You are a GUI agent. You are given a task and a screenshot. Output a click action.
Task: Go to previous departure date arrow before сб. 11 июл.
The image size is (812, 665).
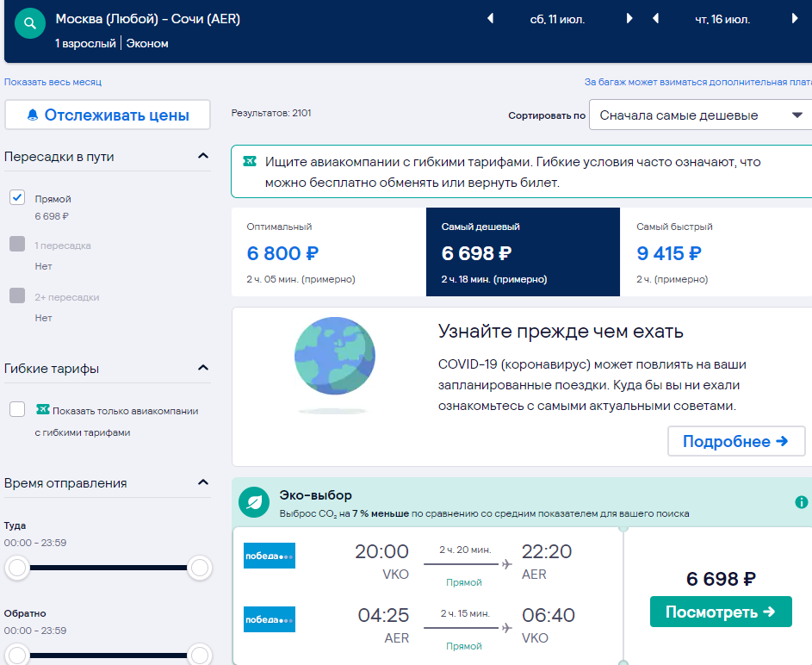tap(491, 19)
